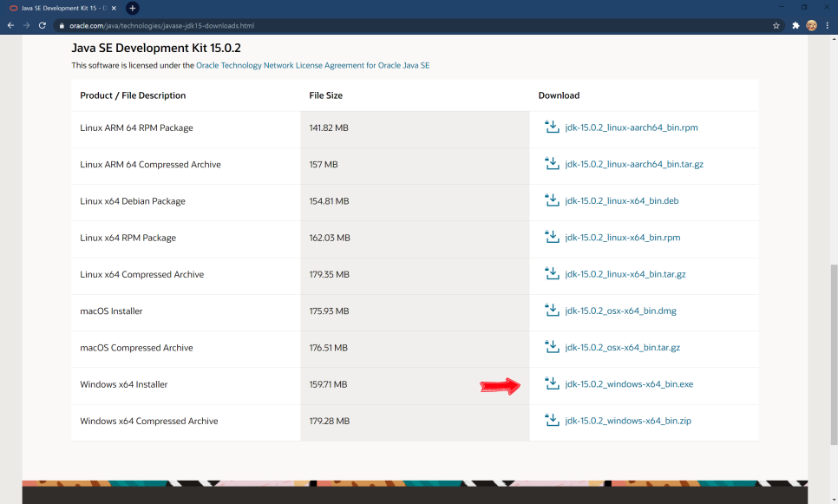
Task: Download jdk-15.0.2_linux-x64_bin.deb
Action: pyautogui.click(x=621, y=200)
